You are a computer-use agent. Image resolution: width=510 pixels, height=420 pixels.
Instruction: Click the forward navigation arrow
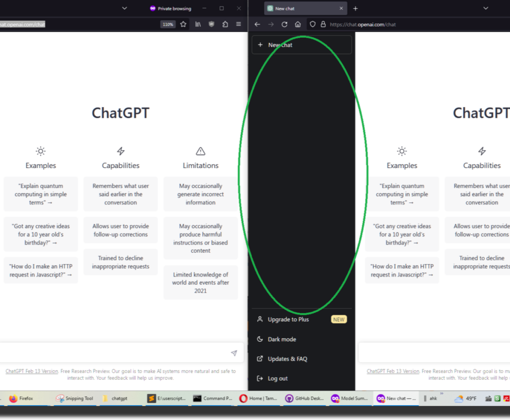pos(270,24)
